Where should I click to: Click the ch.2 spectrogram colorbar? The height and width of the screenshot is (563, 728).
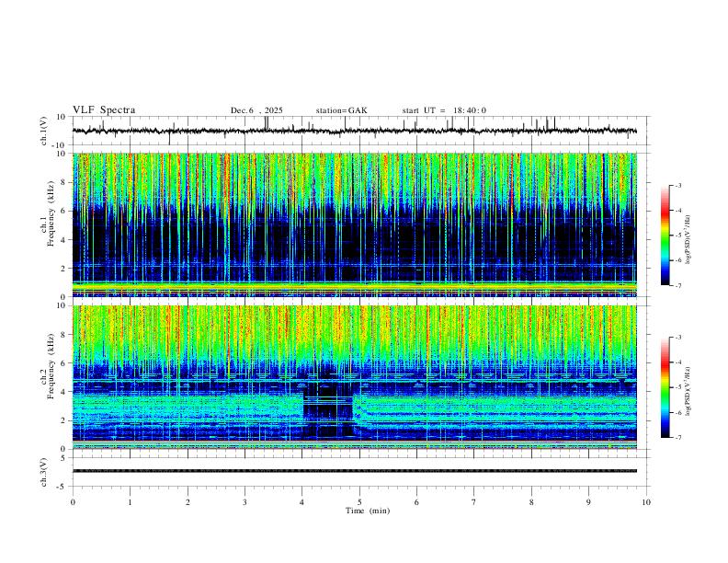tap(665, 387)
